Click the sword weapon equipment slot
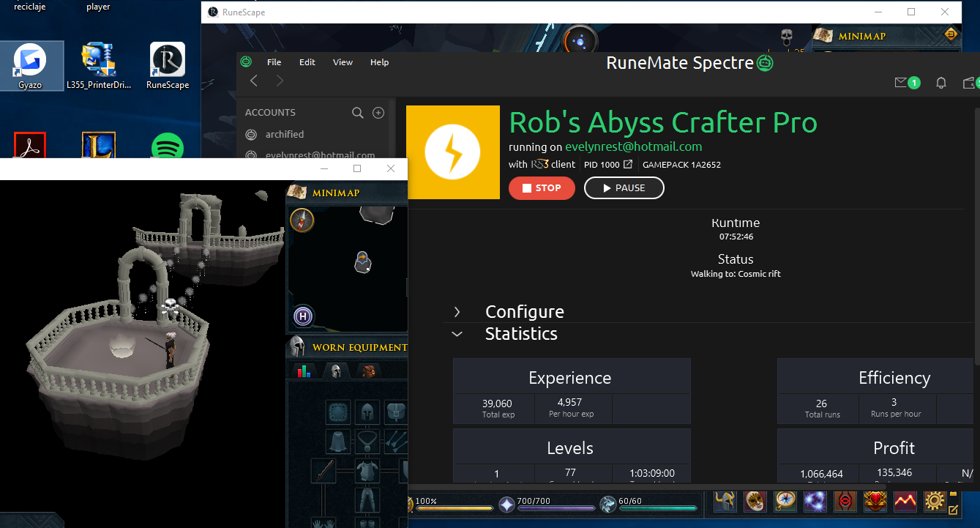This screenshot has height=528, width=980. click(323, 471)
